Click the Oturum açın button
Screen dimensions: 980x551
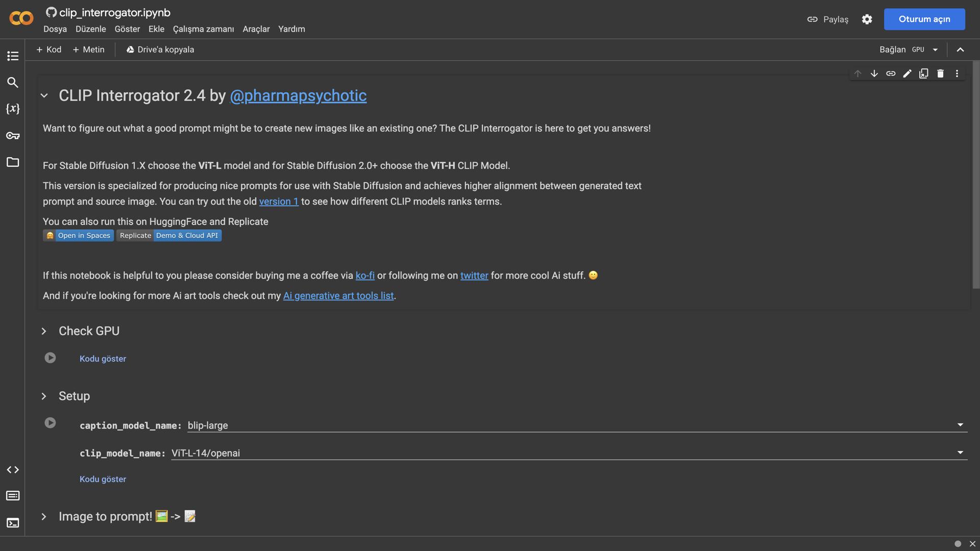pos(924,19)
